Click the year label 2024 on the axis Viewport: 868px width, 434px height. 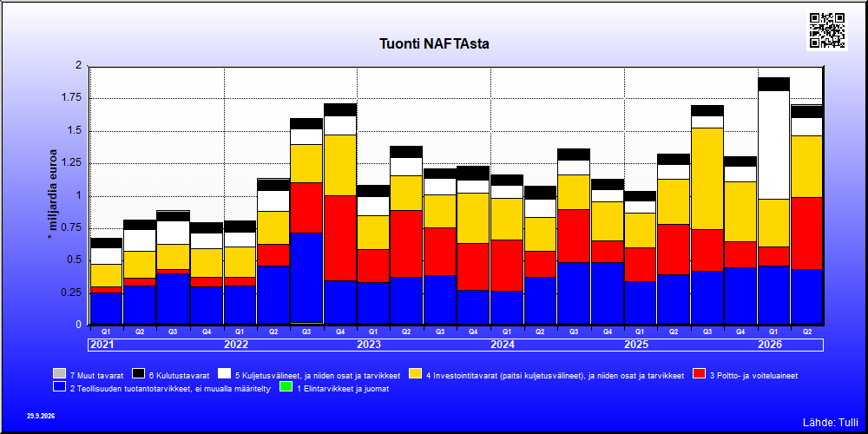point(503,345)
